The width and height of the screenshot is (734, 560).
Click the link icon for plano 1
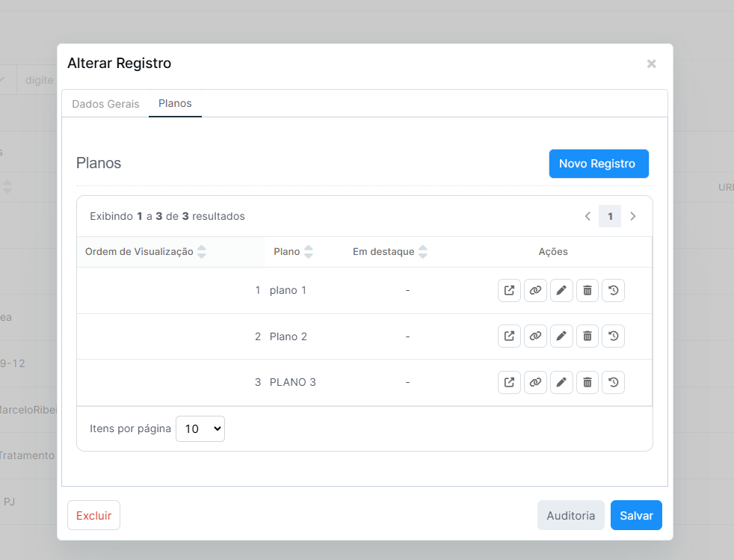pyautogui.click(x=535, y=290)
